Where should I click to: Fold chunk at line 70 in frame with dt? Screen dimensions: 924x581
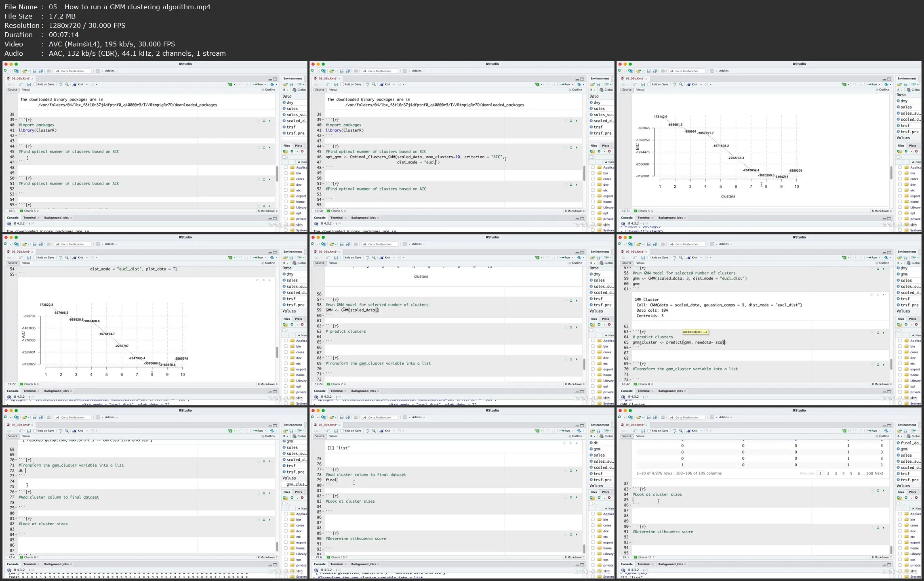click(16, 460)
